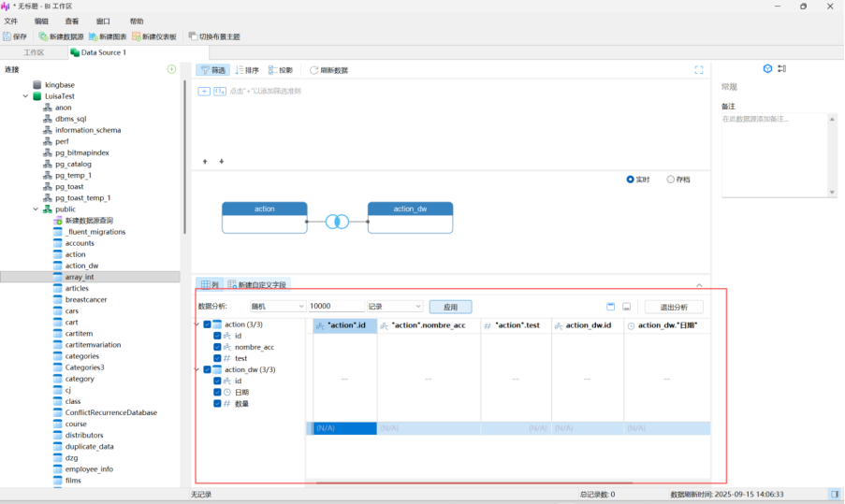The image size is (845, 504).
Task: Switch to the 工作区 tab
Action: 34,52
